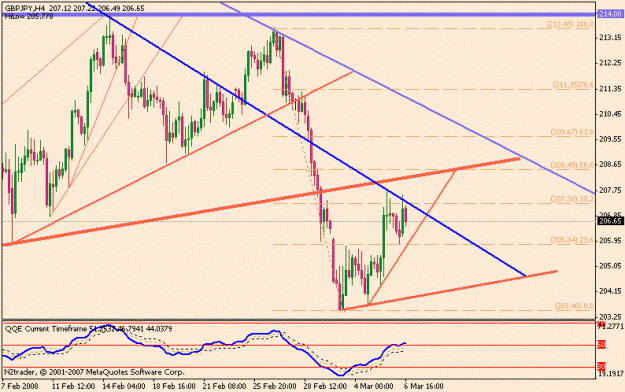The image size is (625, 392).
Task: Click the 204.15 price axis value
Action: click(x=610, y=291)
